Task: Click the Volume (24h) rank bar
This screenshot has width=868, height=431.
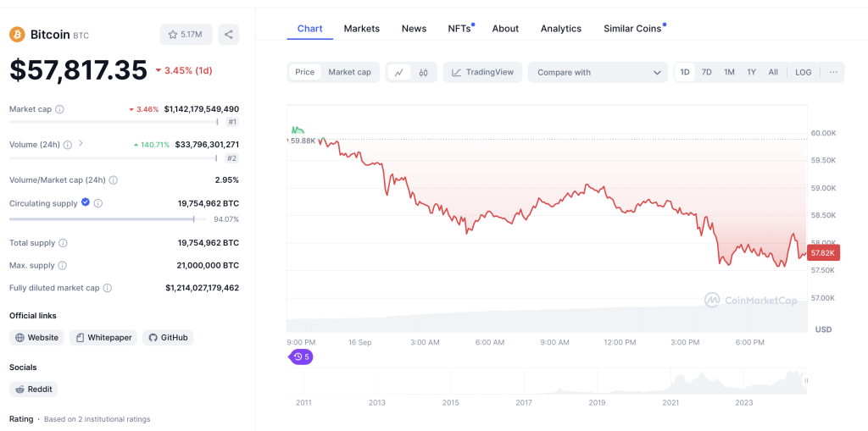Action: [114, 158]
